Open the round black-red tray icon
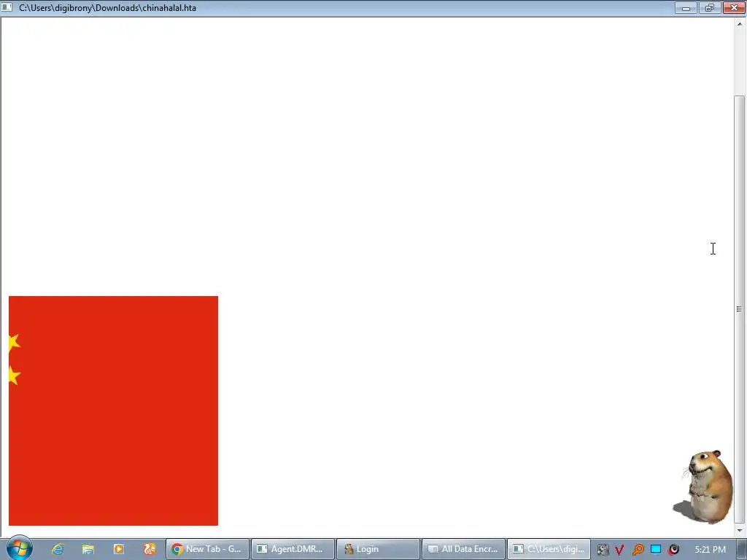Viewport: 747px width, 560px height. click(x=673, y=550)
